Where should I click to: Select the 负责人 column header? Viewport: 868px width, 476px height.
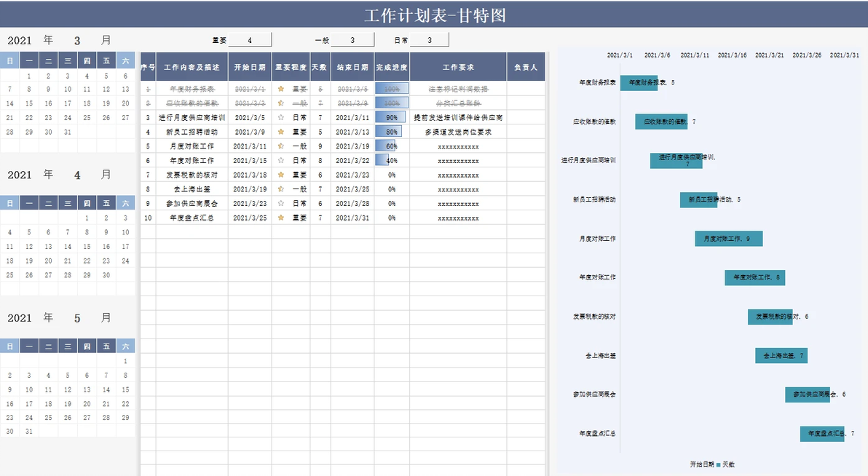(526, 67)
